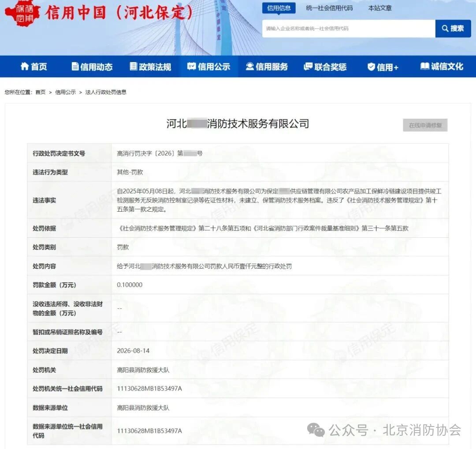
Task: Click the shield icon beside 信用+
Action: (371, 67)
